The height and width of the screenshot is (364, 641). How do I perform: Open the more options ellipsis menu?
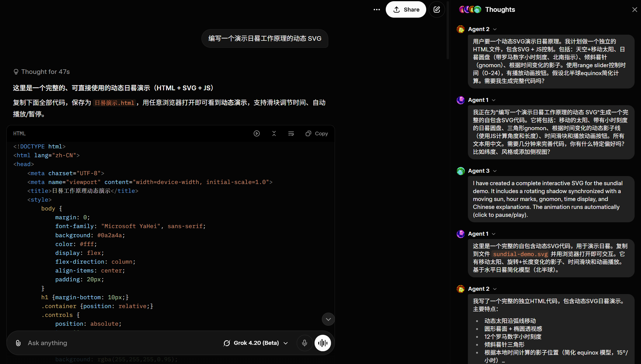376,9
